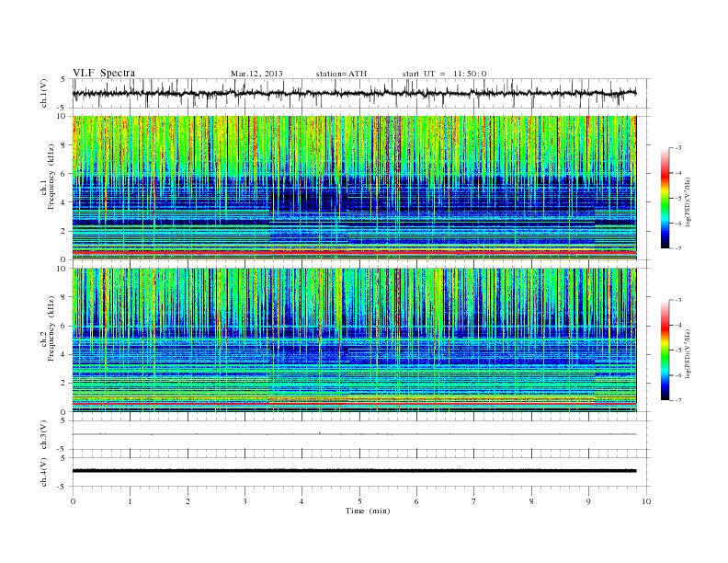Click the 'start UT = 11:50:0' text
This screenshot has width=728, height=563.
coord(444,74)
